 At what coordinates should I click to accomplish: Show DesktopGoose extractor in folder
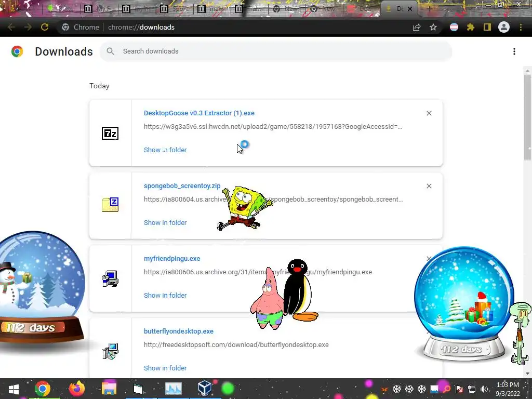tap(165, 150)
